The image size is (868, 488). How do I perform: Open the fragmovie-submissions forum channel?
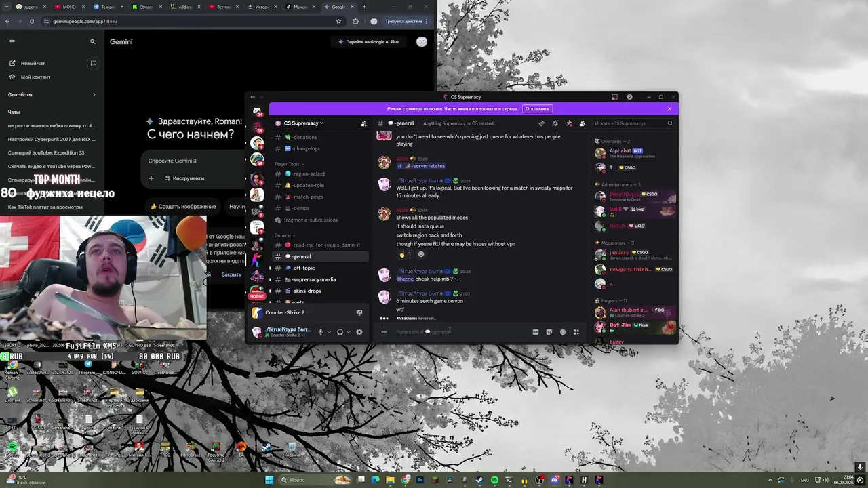[x=320, y=220]
